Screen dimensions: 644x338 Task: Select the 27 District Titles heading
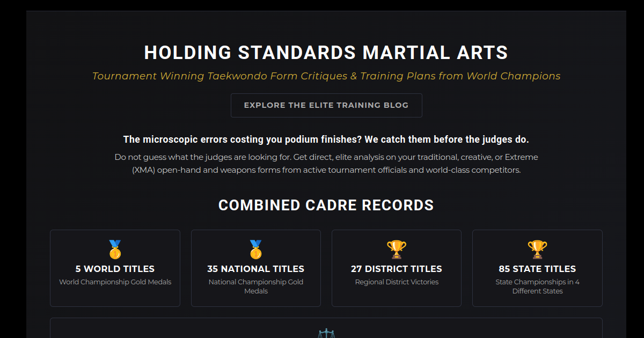pos(397,269)
